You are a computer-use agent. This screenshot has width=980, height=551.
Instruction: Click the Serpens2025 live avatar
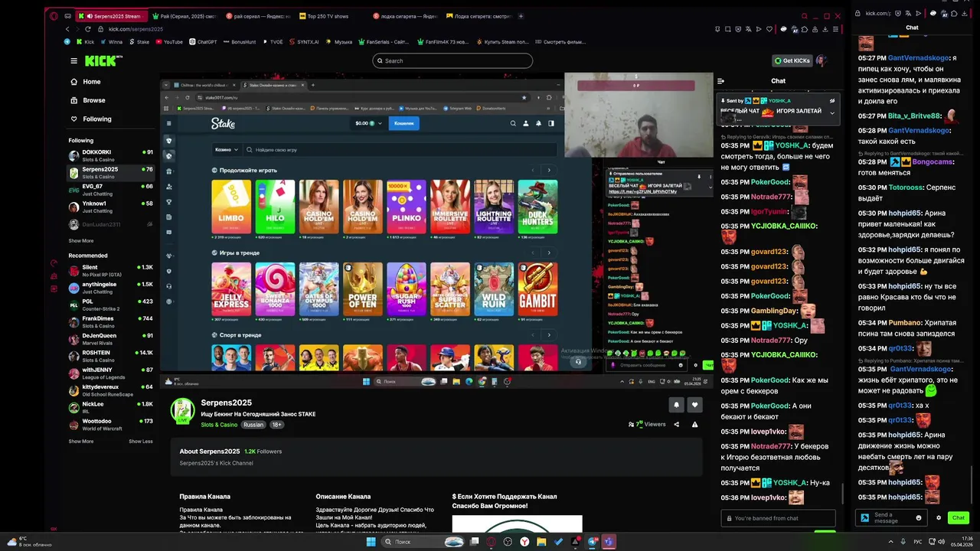pyautogui.click(x=182, y=411)
